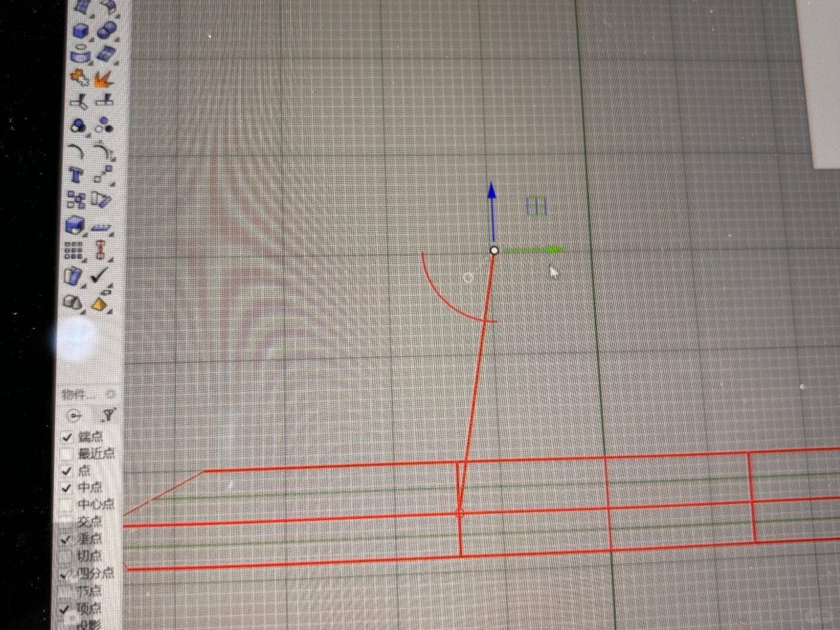Screen dimensions: 840x630
Task: Click the shaded blue cube tool icon
Action: 75,225
